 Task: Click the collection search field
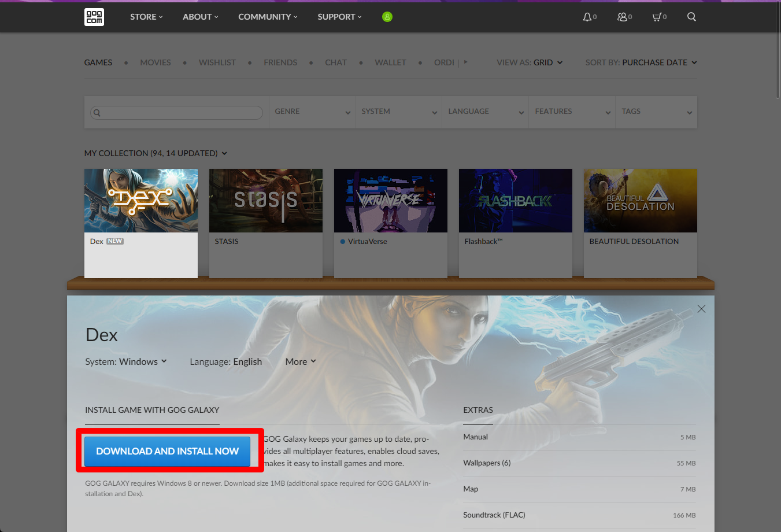click(x=177, y=112)
